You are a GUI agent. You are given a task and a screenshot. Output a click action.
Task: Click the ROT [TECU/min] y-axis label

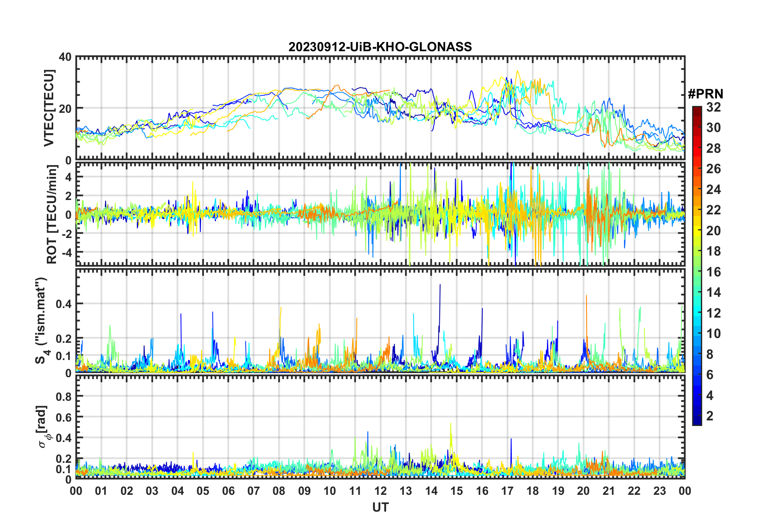click(x=52, y=214)
